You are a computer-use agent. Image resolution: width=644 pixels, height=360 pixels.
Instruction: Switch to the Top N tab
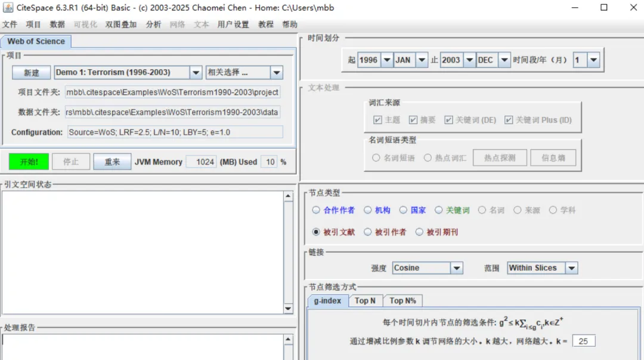pyautogui.click(x=365, y=301)
